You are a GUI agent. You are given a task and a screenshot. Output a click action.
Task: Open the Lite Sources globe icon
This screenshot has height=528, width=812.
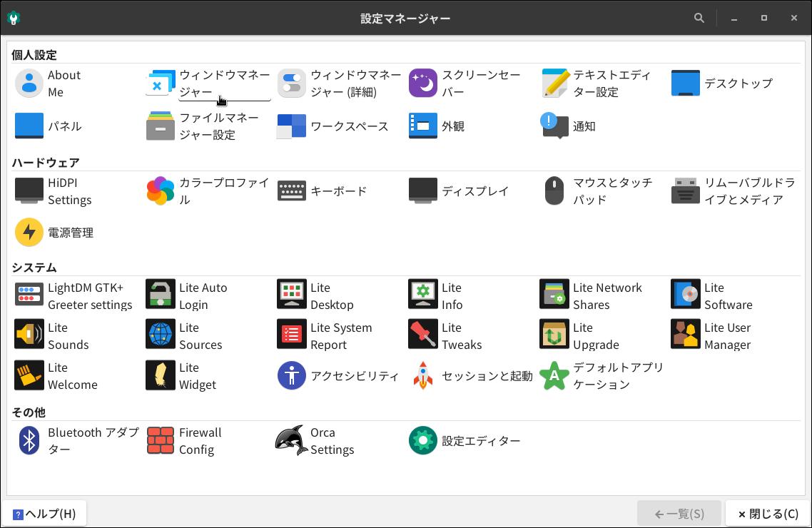161,335
